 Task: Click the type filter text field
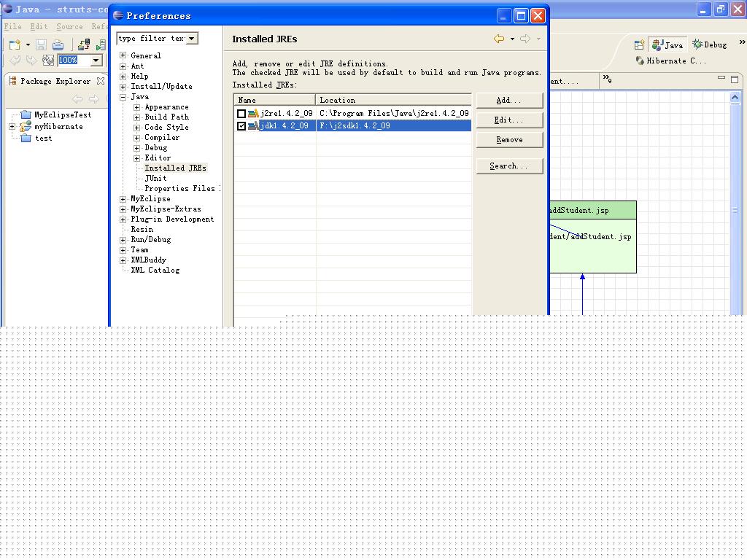coord(152,38)
